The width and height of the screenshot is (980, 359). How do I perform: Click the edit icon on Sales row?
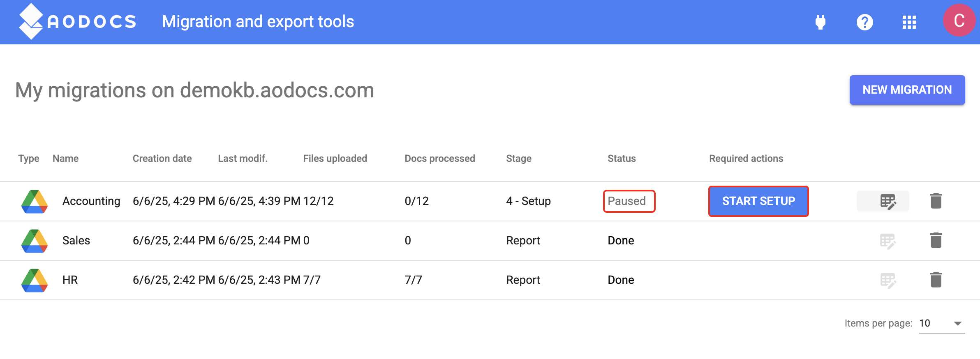coord(888,241)
